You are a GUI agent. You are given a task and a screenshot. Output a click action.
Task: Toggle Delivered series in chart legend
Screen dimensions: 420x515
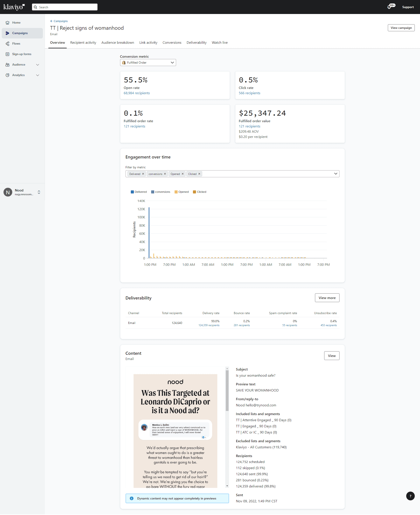(139, 192)
